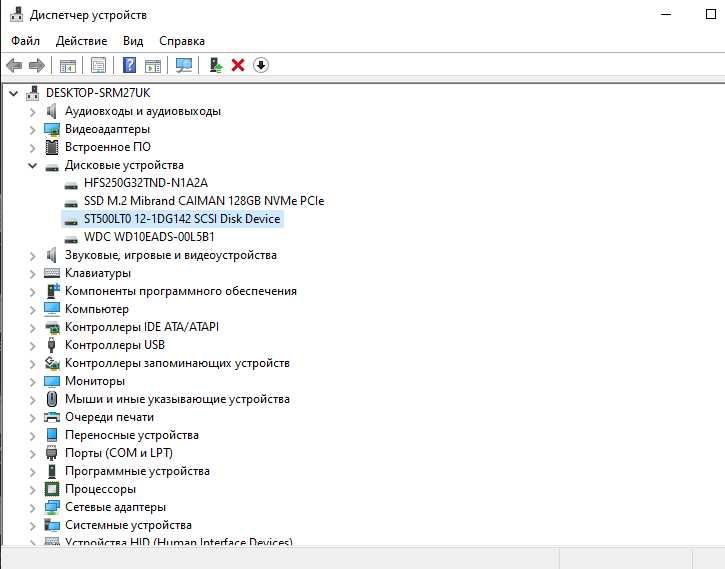Click the Мониторы screen icon
Viewport: 725px width, 569px height.
[x=52, y=381]
